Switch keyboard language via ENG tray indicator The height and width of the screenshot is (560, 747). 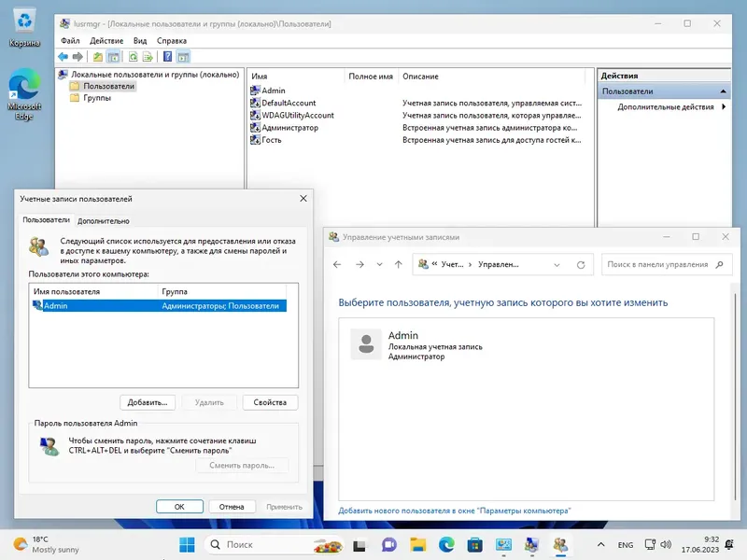pyautogui.click(x=626, y=544)
